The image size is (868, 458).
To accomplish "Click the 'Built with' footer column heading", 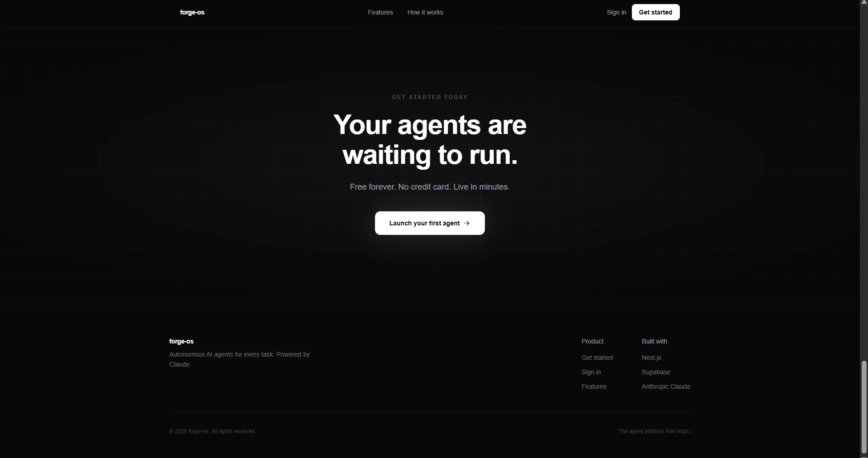I will (655, 341).
